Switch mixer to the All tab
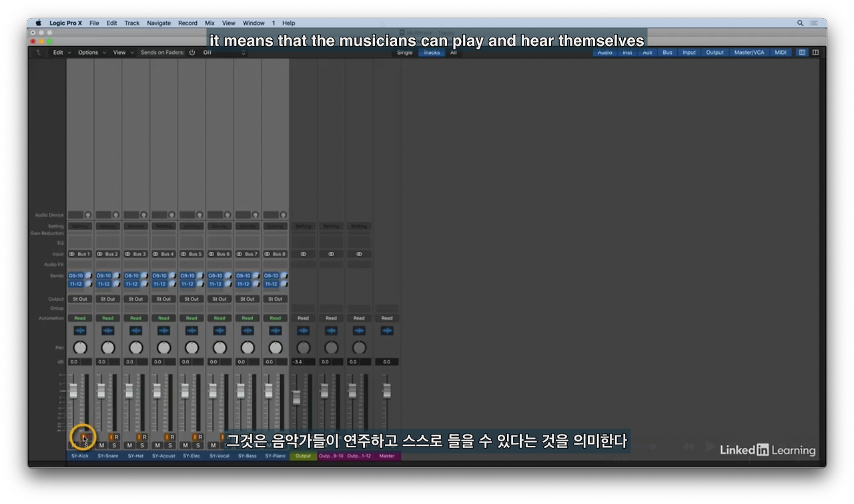This screenshot has width=854, height=504. click(454, 53)
